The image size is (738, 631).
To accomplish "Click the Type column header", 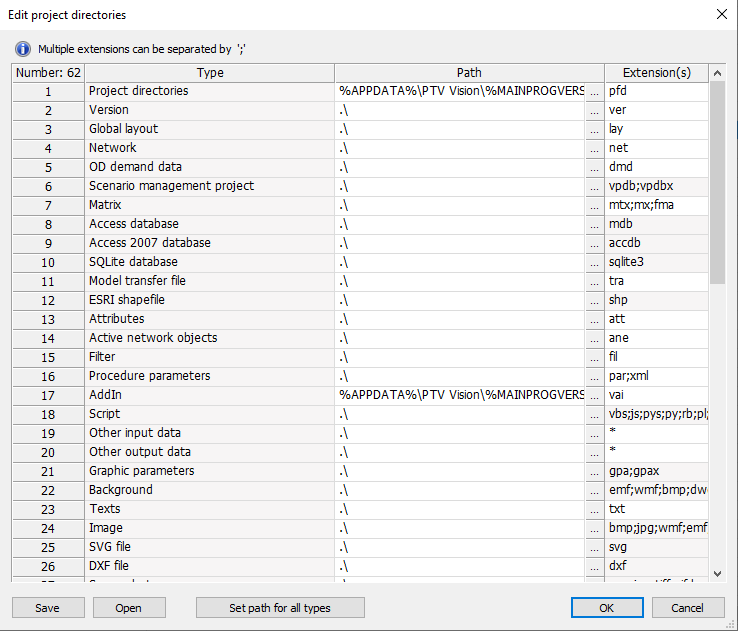I will pos(210,73).
